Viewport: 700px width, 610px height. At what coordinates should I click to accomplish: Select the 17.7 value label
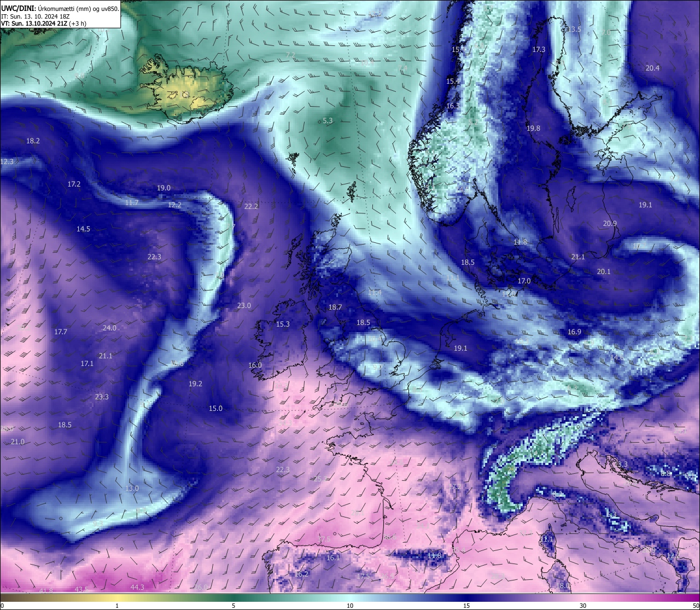click(x=61, y=332)
